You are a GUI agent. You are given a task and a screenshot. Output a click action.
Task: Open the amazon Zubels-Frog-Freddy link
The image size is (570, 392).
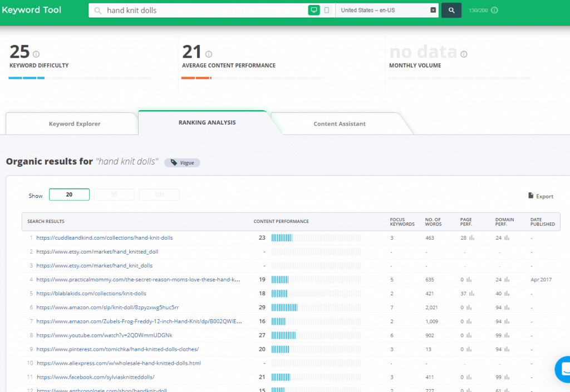139,321
